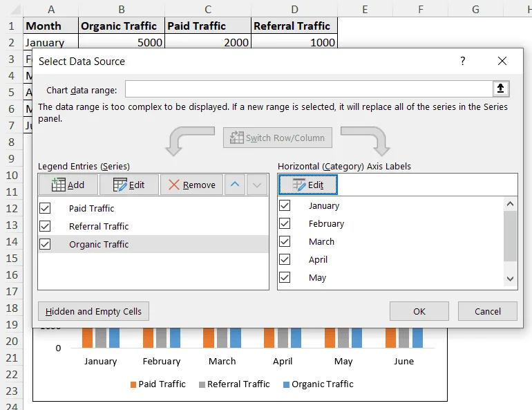The height and width of the screenshot is (410, 532).
Task: Uncheck the April category
Action: tap(285, 259)
